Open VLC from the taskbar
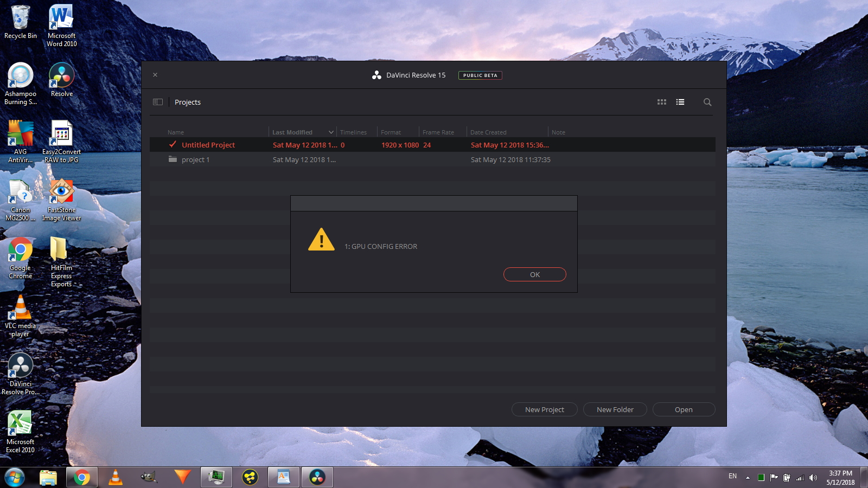 click(116, 478)
